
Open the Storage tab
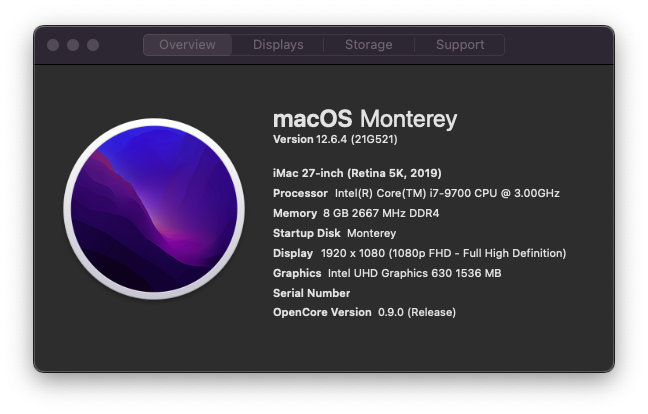click(x=369, y=45)
